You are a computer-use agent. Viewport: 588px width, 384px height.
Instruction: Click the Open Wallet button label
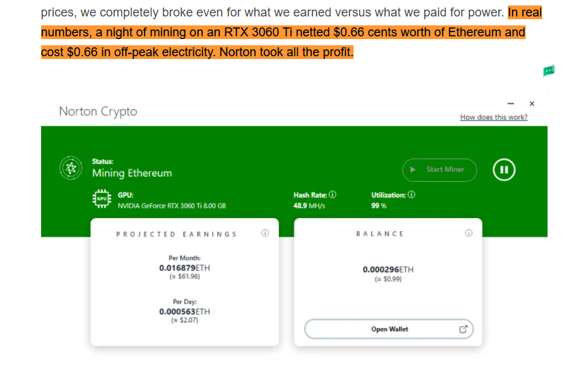(389, 329)
